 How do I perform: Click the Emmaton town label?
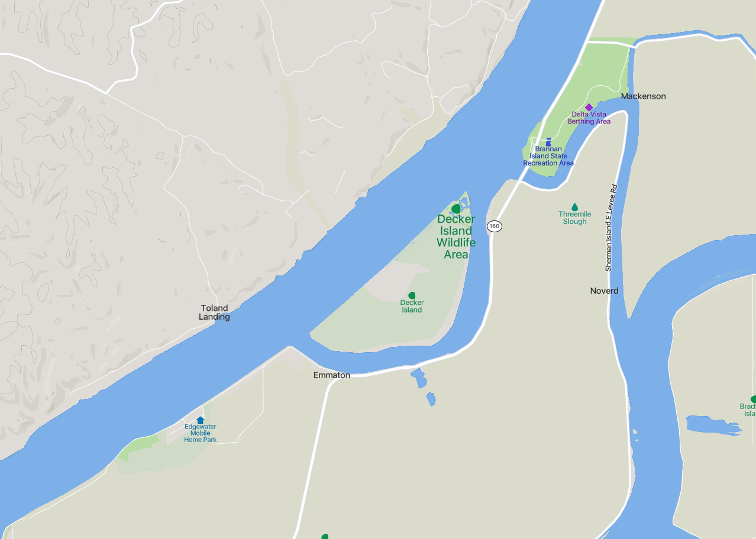[332, 375]
